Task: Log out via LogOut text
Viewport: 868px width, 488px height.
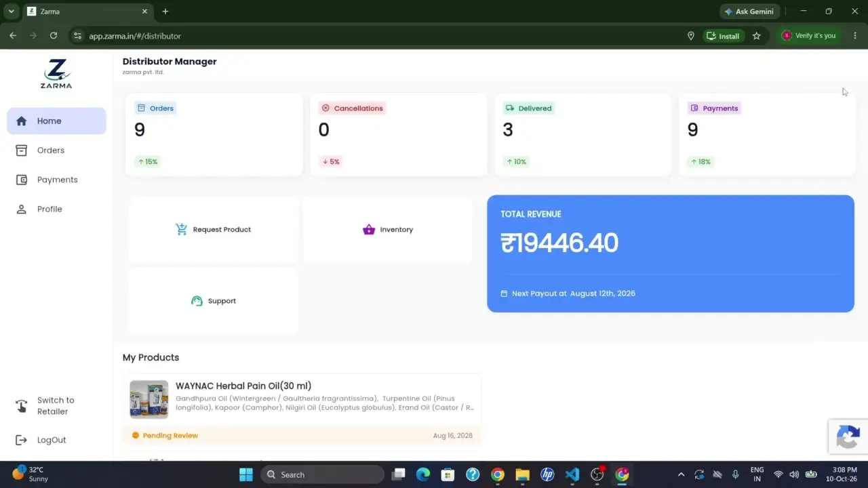Action: click(52, 440)
